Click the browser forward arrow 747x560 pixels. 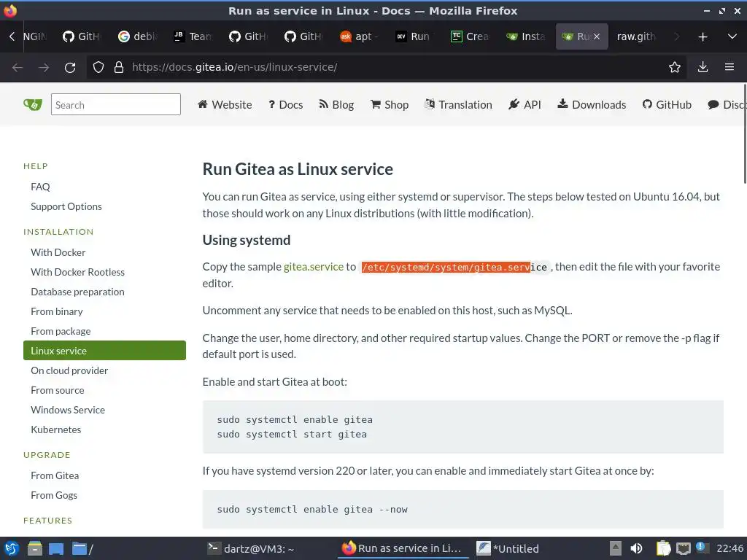point(44,68)
